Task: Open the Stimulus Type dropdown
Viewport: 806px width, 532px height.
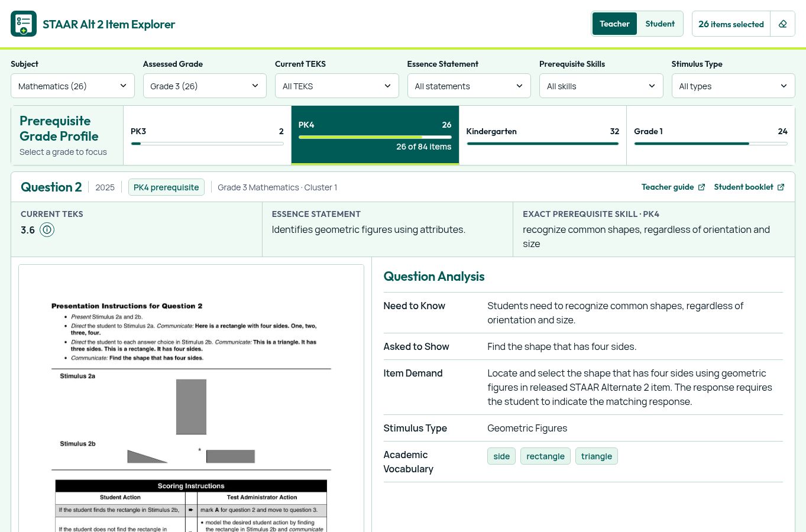Action: tap(733, 86)
